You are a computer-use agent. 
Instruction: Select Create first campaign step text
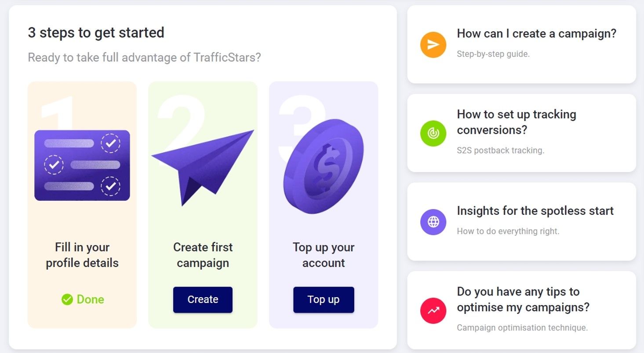203,255
